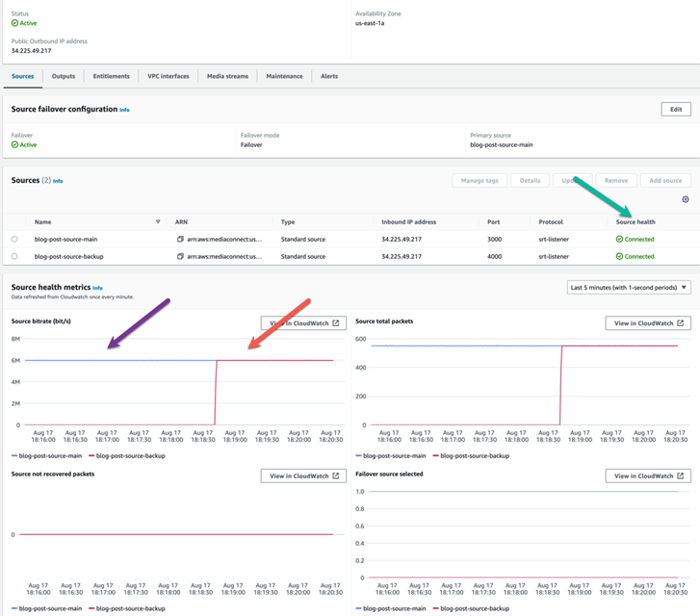Viewport: 700px width, 616px height.
Task: View Source not recovered packets in CloudWatch
Action: tap(302, 475)
